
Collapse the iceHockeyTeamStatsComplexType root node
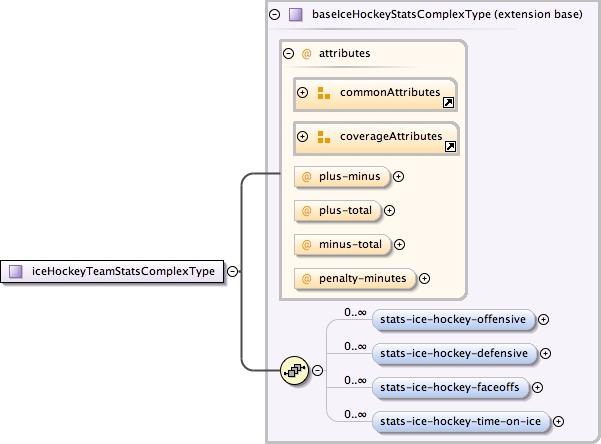tap(232, 270)
